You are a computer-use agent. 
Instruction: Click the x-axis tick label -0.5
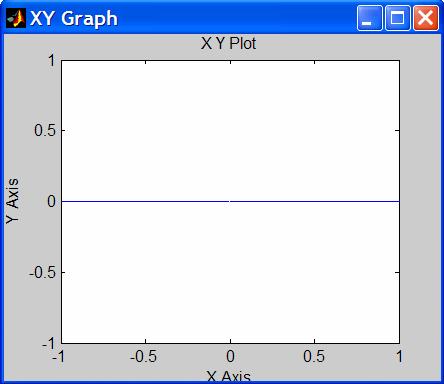pos(143,357)
